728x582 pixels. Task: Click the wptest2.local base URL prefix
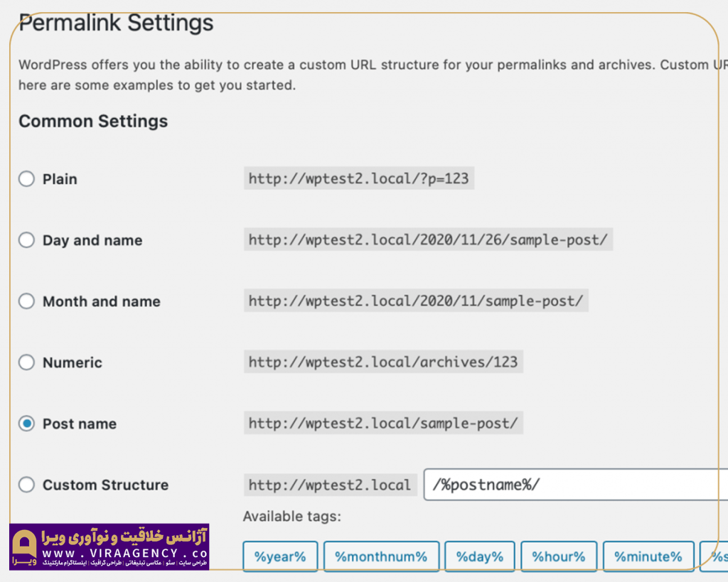point(330,485)
